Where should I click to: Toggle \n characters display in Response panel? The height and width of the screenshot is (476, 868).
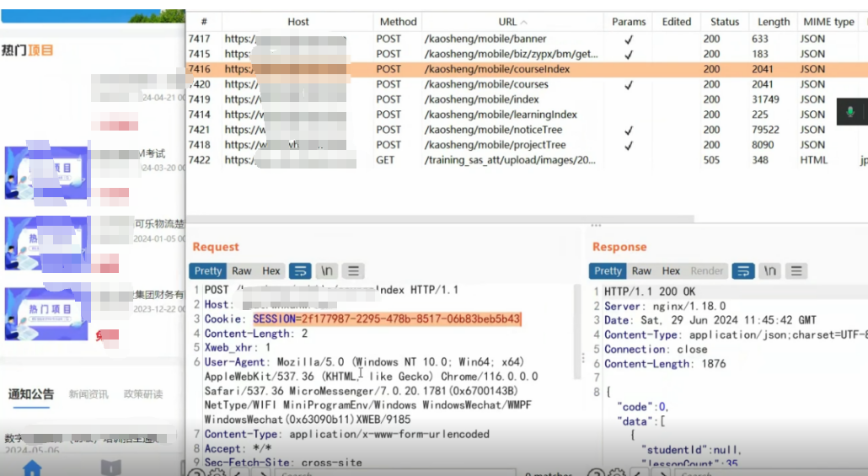769,270
